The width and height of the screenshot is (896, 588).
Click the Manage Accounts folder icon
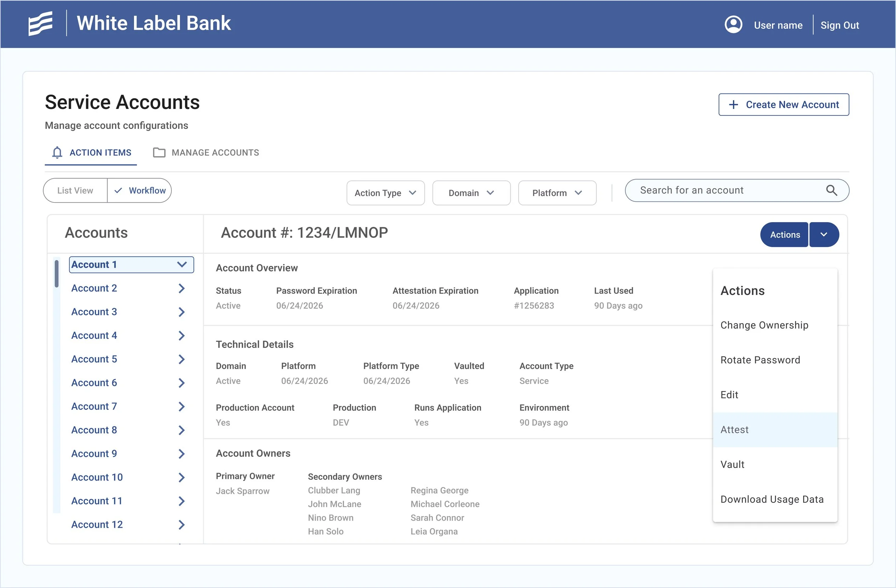pos(159,152)
